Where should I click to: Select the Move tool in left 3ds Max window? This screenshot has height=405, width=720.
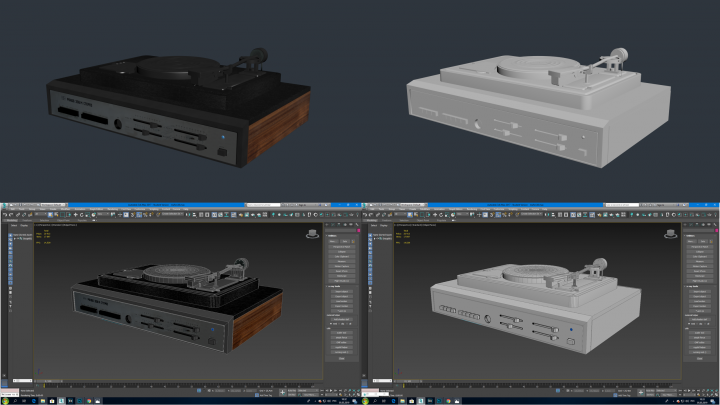pyautogui.click(x=75, y=214)
